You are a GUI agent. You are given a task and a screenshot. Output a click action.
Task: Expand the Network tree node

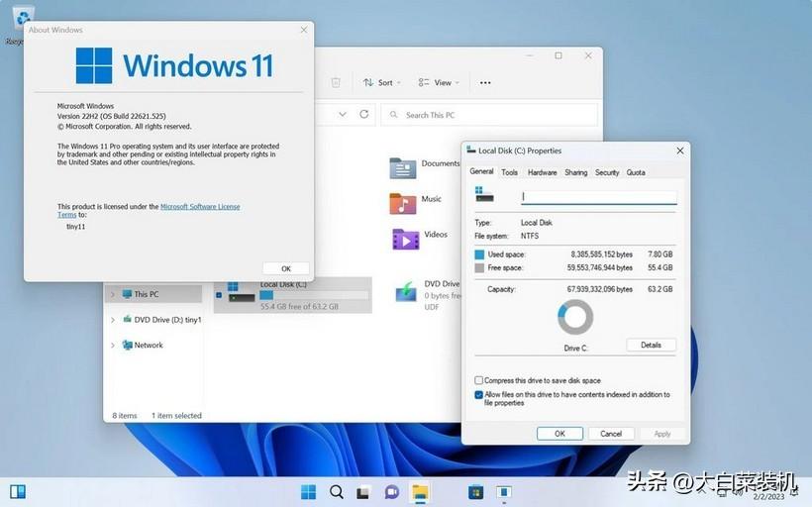point(113,345)
